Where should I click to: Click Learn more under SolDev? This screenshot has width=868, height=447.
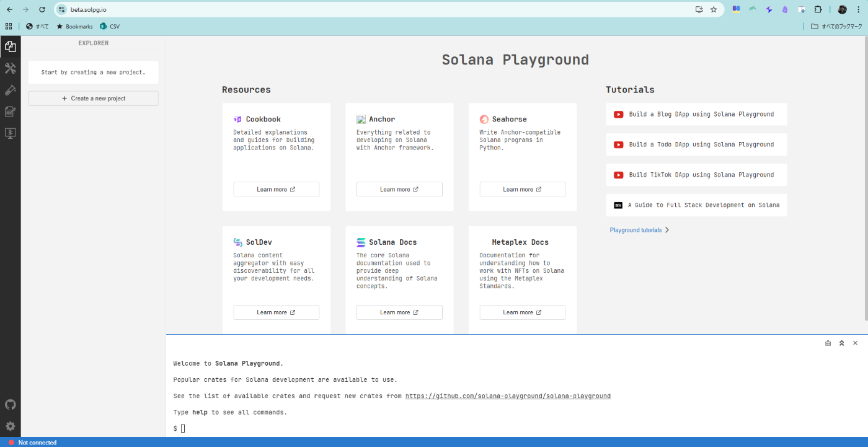[277, 312]
